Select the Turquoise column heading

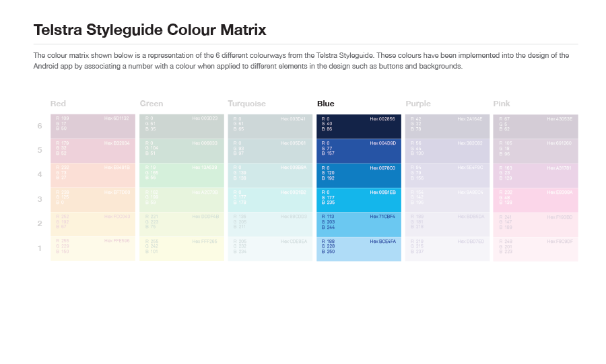coord(246,104)
